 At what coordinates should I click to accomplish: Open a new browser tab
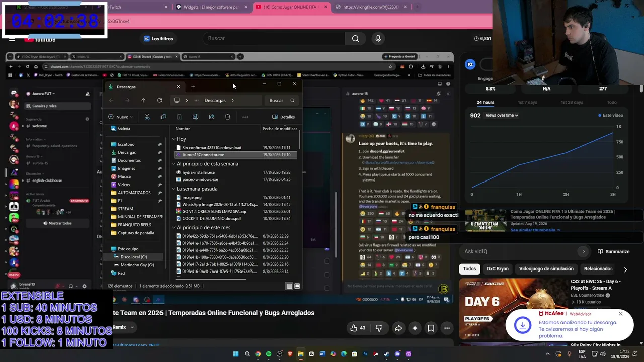coord(417,7)
